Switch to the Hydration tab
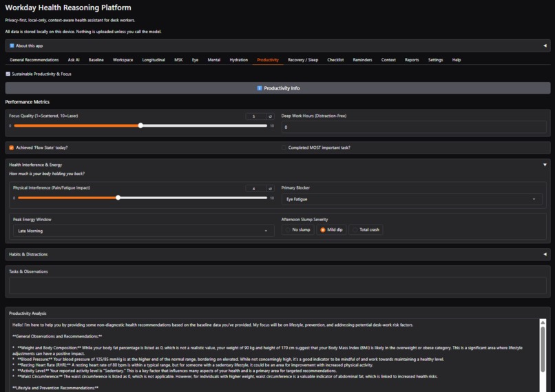The height and width of the screenshot is (392, 555). tap(238, 60)
